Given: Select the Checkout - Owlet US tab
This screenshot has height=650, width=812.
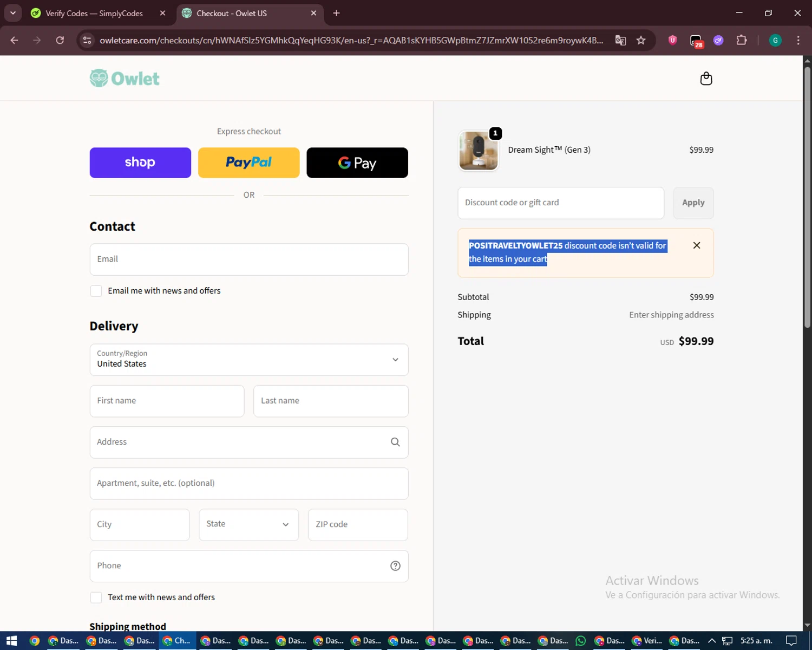Looking at the screenshot, I should pyautogui.click(x=250, y=13).
